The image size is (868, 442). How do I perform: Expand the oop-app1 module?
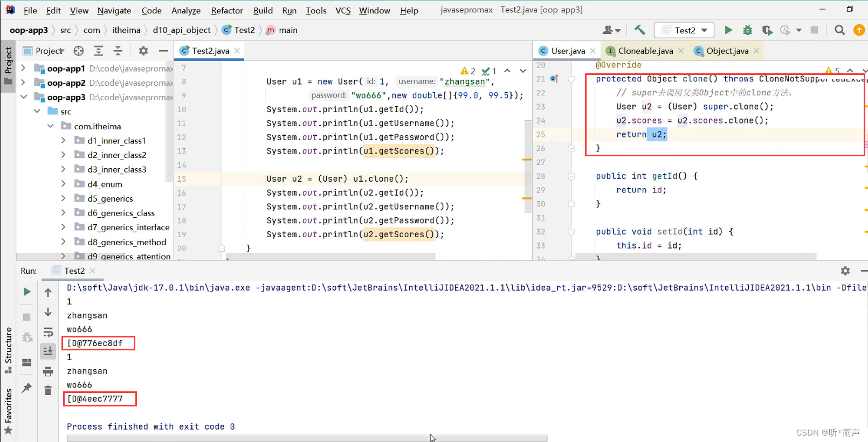pyautogui.click(x=23, y=68)
